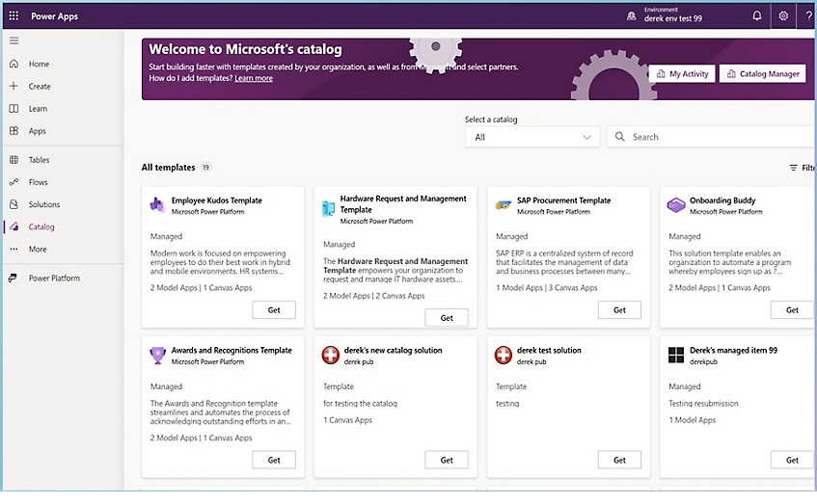Click the Hardware Request template icon
This screenshot has height=504, width=817.
click(328, 208)
